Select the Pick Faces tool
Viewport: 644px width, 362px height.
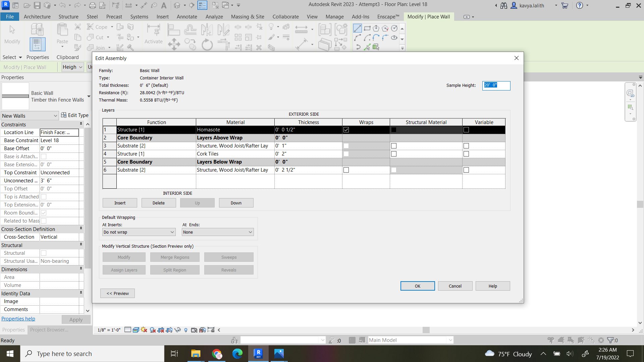376,47
